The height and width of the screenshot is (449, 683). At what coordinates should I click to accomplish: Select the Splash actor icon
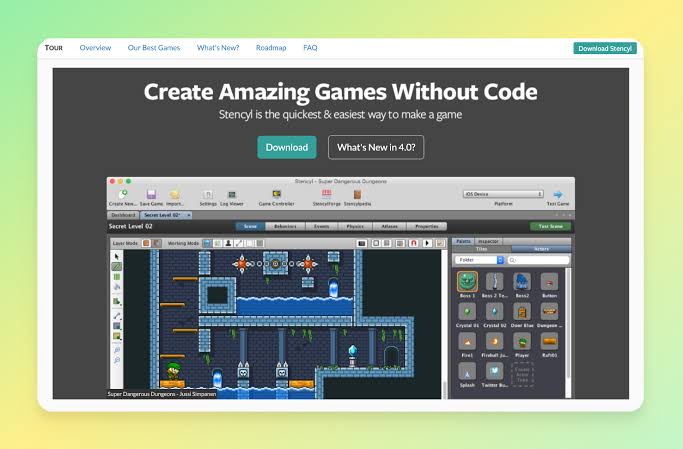(x=467, y=372)
